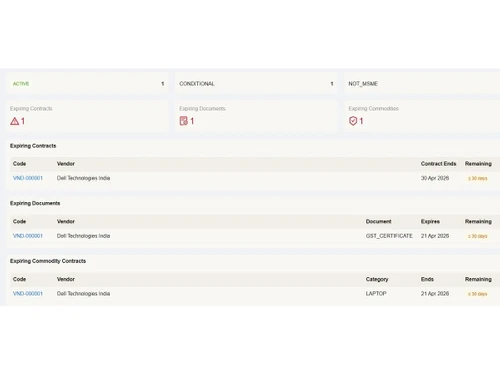Open the NOT_MSME status card

tap(422, 83)
